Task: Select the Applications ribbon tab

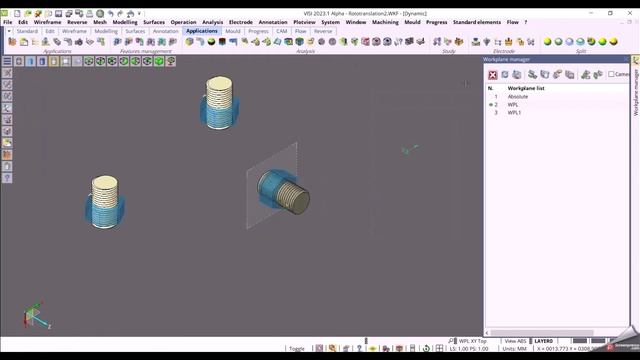Action: pos(202,31)
